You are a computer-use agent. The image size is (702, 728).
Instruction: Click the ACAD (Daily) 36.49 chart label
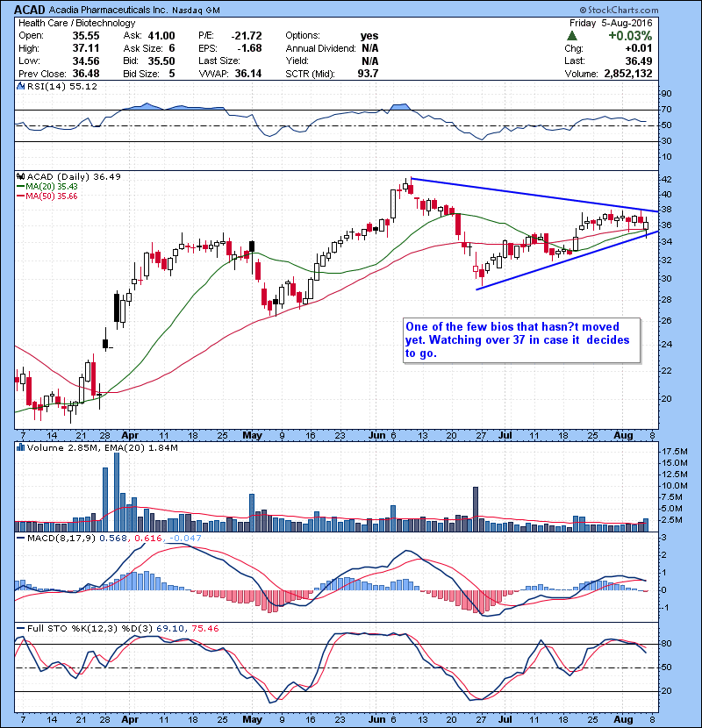74,177
